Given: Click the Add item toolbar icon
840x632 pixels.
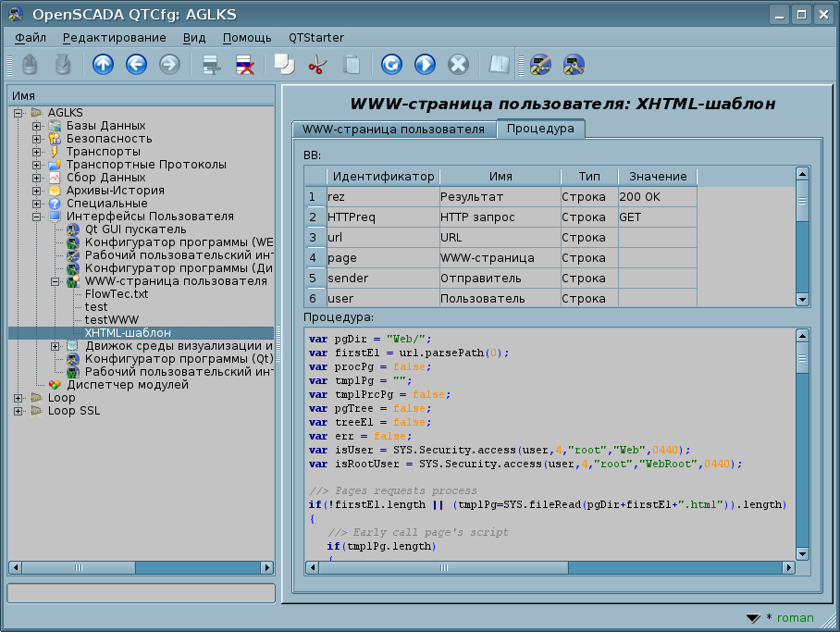Looking at the screenshot, I should click(x=212, y=64).
